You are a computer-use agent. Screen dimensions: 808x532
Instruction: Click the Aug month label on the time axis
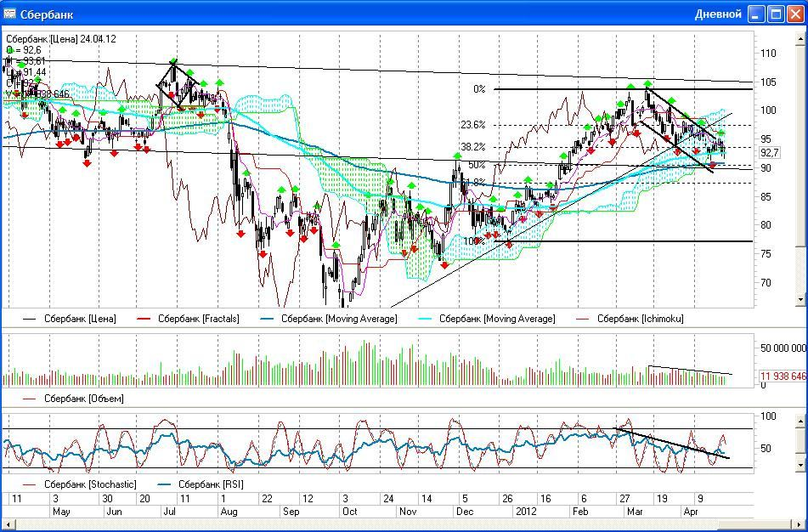229,512
